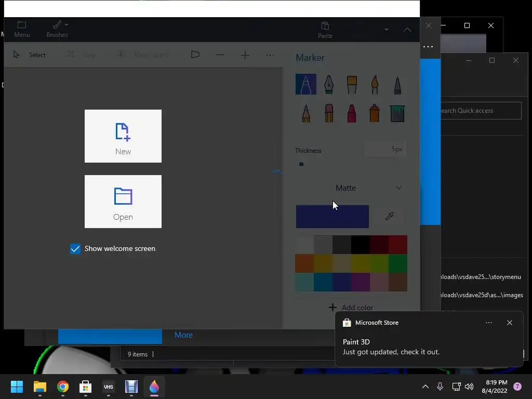The image size is (532, 399).
Task: Uncheck Show welcome screen
Action: click(x=75, y=249)
